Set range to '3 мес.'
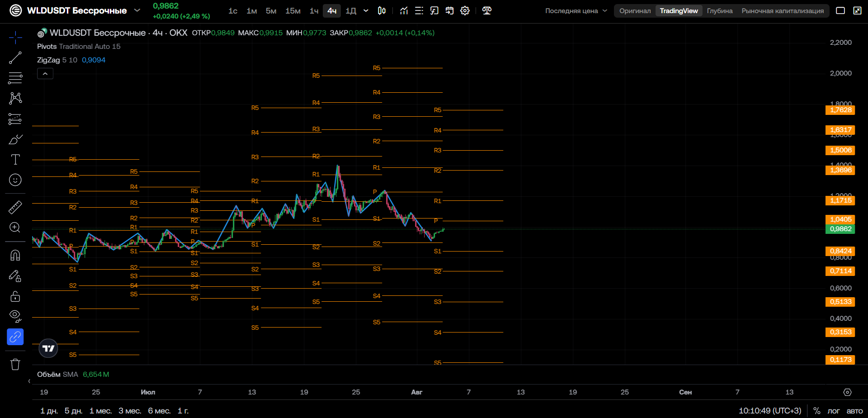 pyautogui.click(x=130, y=411)
